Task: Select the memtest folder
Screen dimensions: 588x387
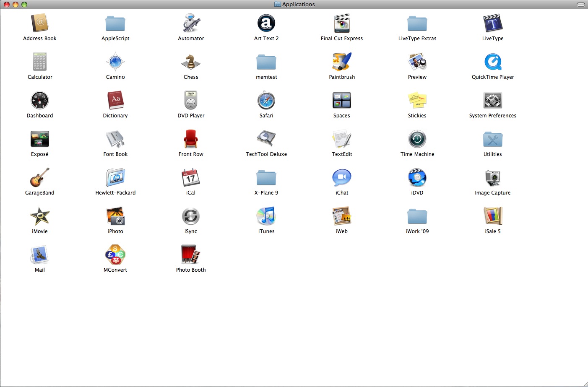Action: (x=266, y=62)
